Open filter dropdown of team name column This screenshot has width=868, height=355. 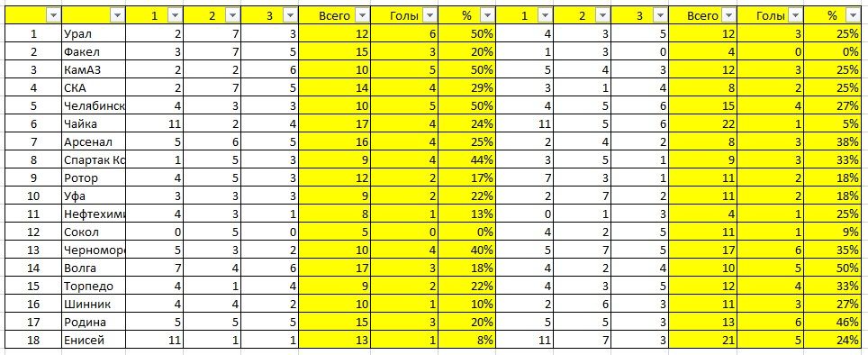(x=117, y=16)
